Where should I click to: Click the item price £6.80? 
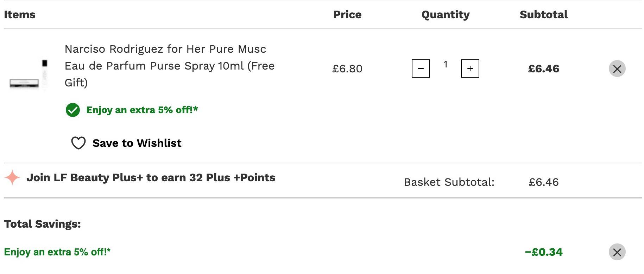coord(347,69)
